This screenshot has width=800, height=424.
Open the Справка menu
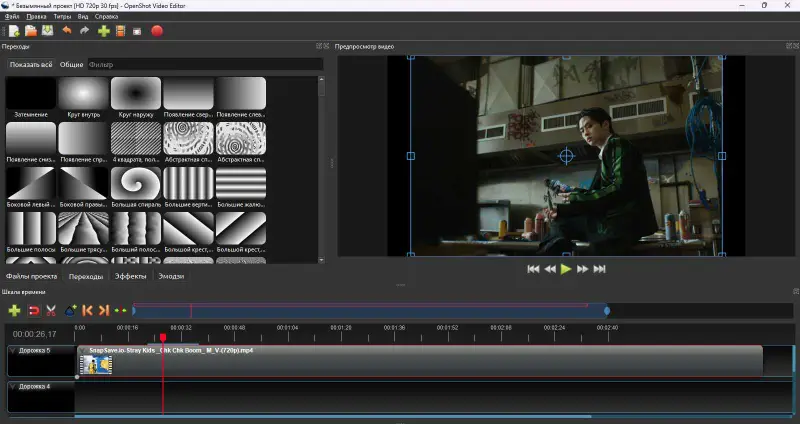pyautogui.click(x=106, y=16)
